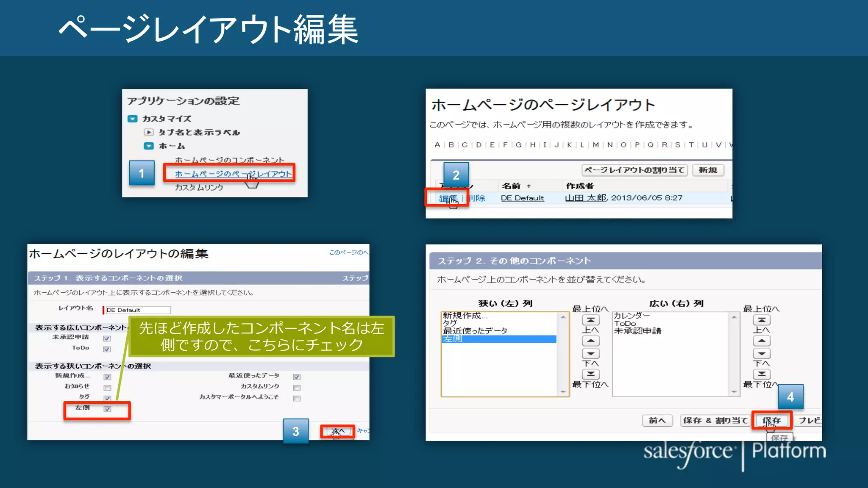Click the 保存 button
868x488 pixels.
pyautogui.click(x=771, y=420)
